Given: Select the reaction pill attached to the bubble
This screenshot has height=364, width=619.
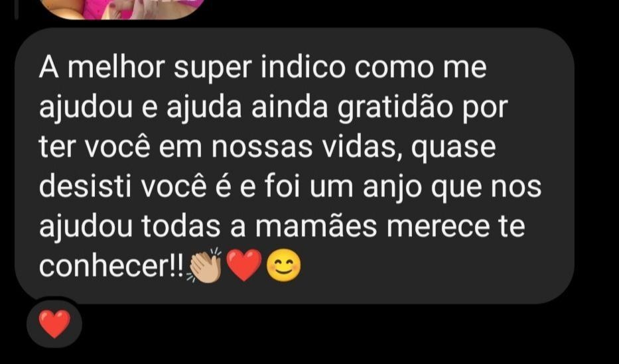Looking at the screenshot, I should 54,323.
